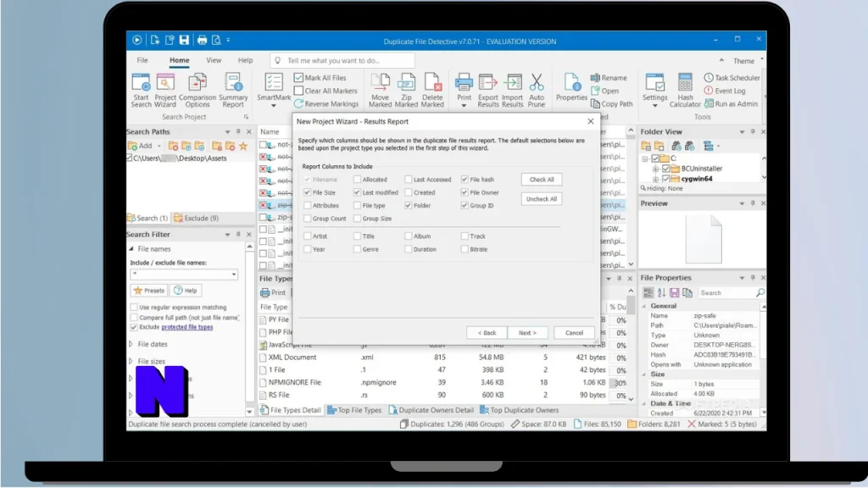Enable the Last Accessed column
Screen dimensions: 868x488
[408, 180]
